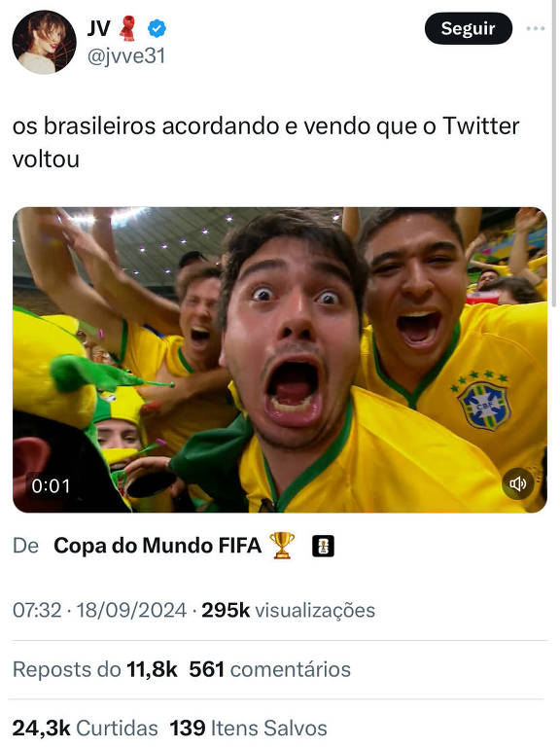The width and height of the screenshot is (560, 747).
Task: View the 295k visualizações count
Action: (288, 610)
